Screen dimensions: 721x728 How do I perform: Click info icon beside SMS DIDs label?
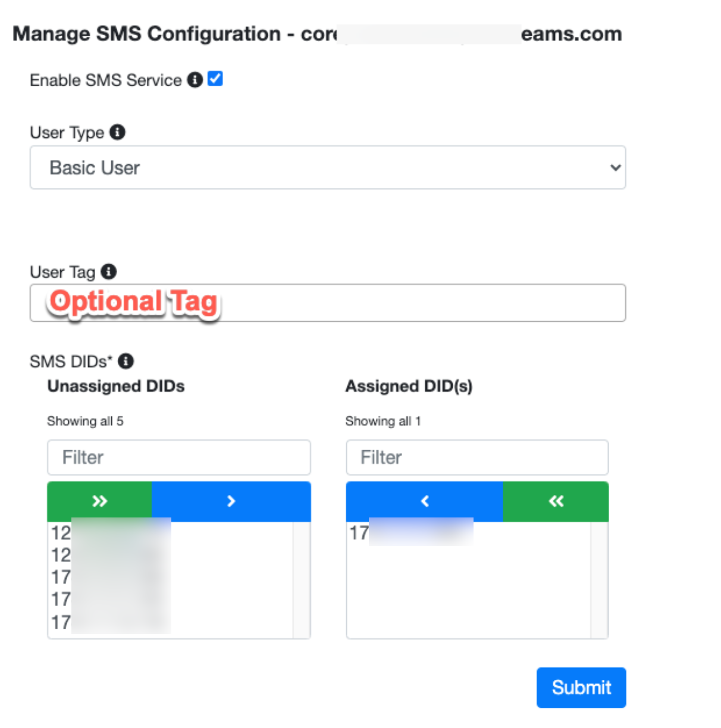[x=126, y=361]
